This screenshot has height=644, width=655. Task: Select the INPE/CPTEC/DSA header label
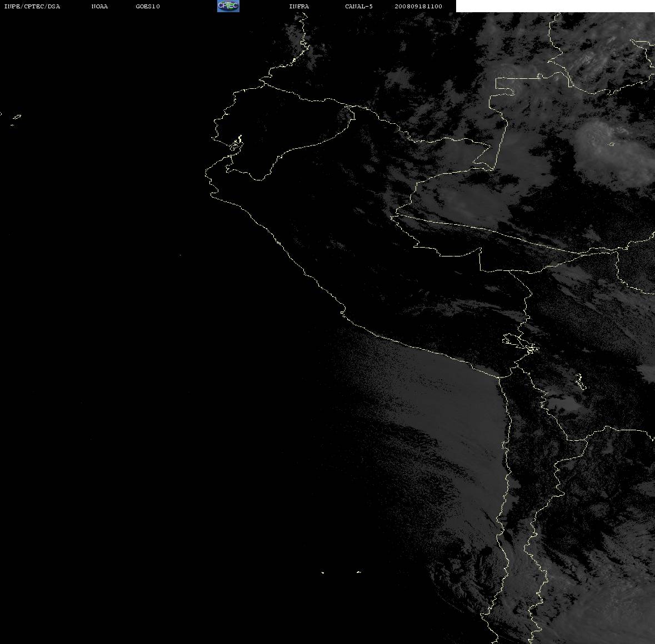coord(32,6)
